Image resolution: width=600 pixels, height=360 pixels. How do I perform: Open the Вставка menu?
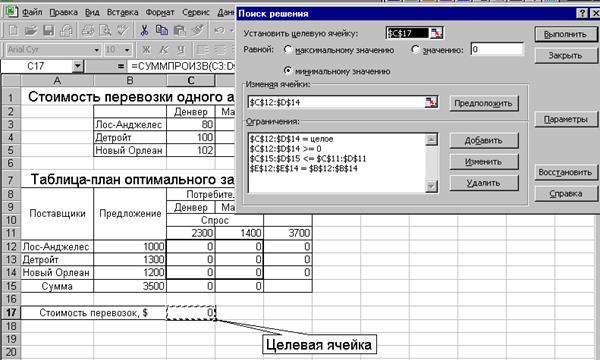click(x=122, y=12)
